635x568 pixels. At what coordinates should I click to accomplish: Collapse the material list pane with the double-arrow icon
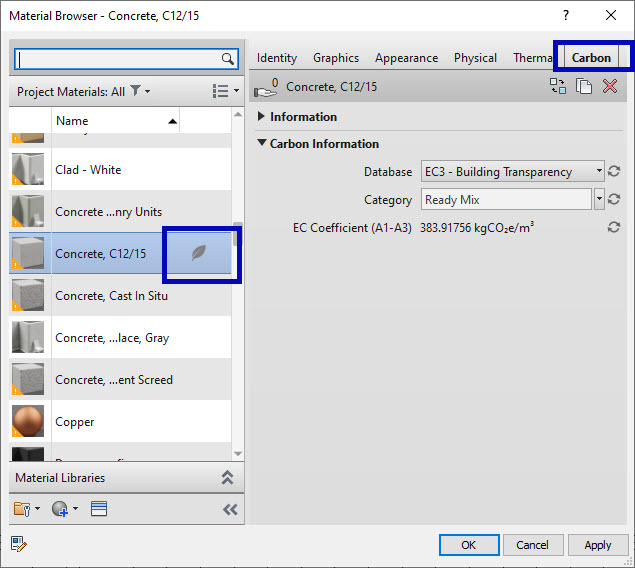click(230, 509)
